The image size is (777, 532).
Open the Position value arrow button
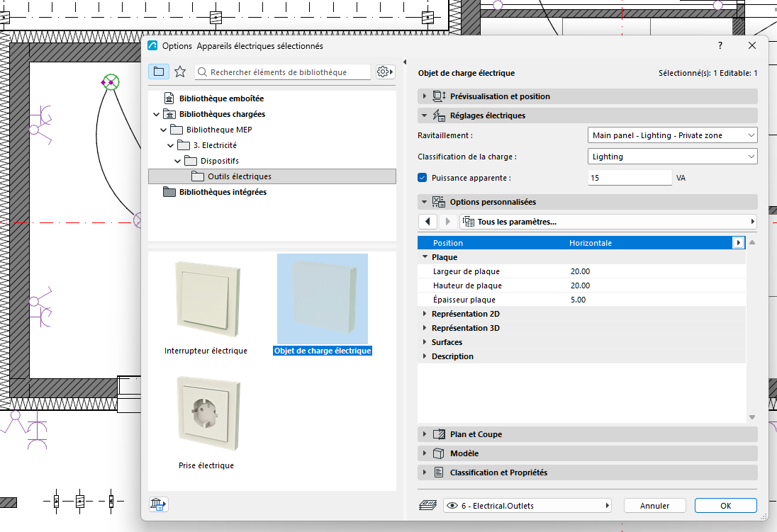tap(738, 243)
